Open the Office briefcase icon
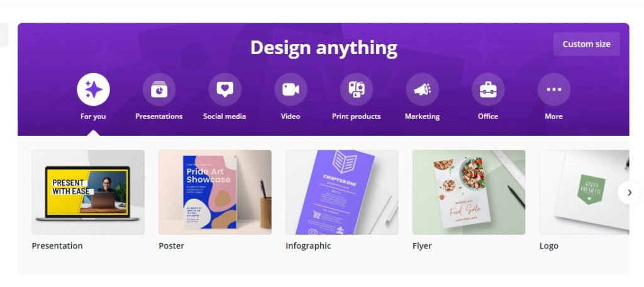The width and height of the screenshot is (644, 287). pos(488,89)
